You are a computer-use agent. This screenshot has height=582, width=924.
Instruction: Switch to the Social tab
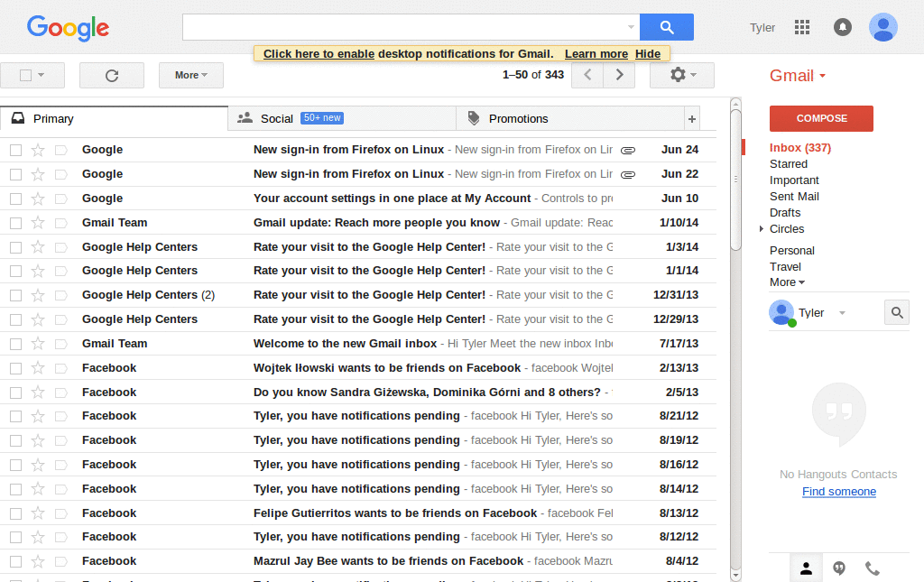pos(342,118)
